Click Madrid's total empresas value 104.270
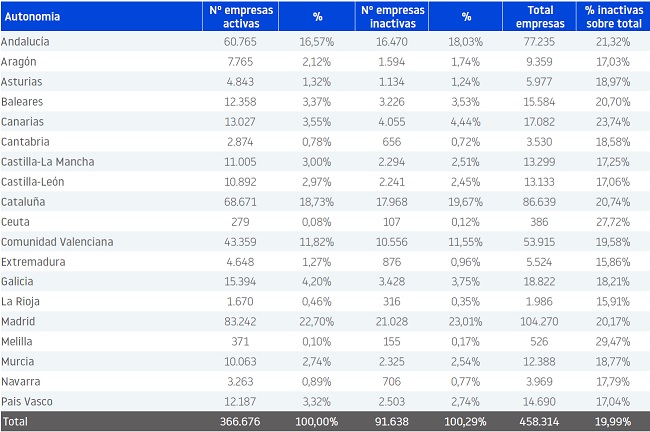Image resolution: width=650 pixels, height=432 pixels. tap(539, 322)
